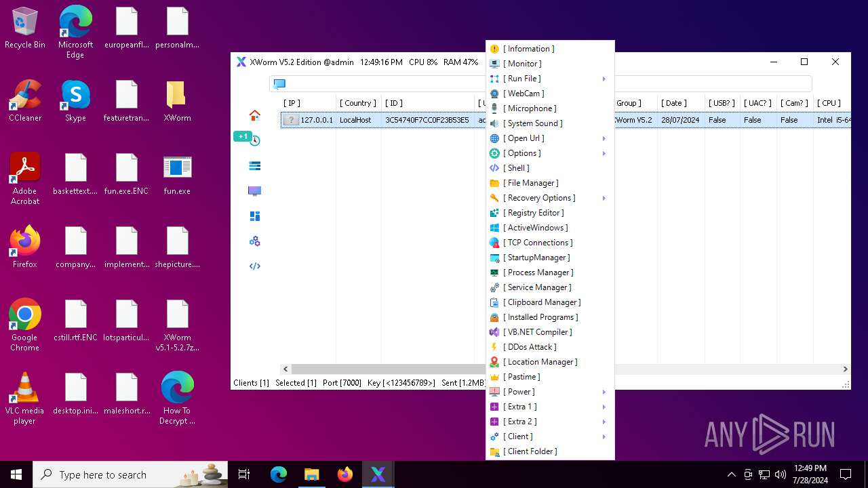
Task: Click the Information warning icon in menu
Action: click(494, 49)
